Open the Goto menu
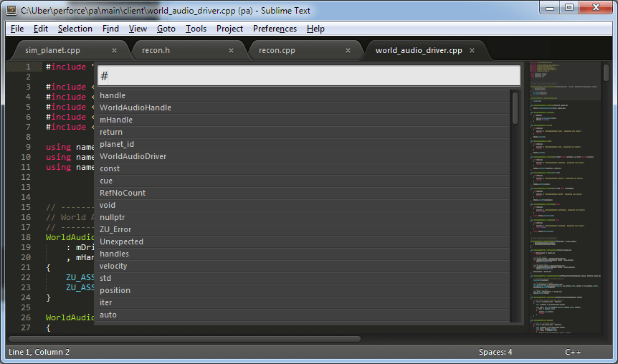618x364 pixels. [166, 29]
